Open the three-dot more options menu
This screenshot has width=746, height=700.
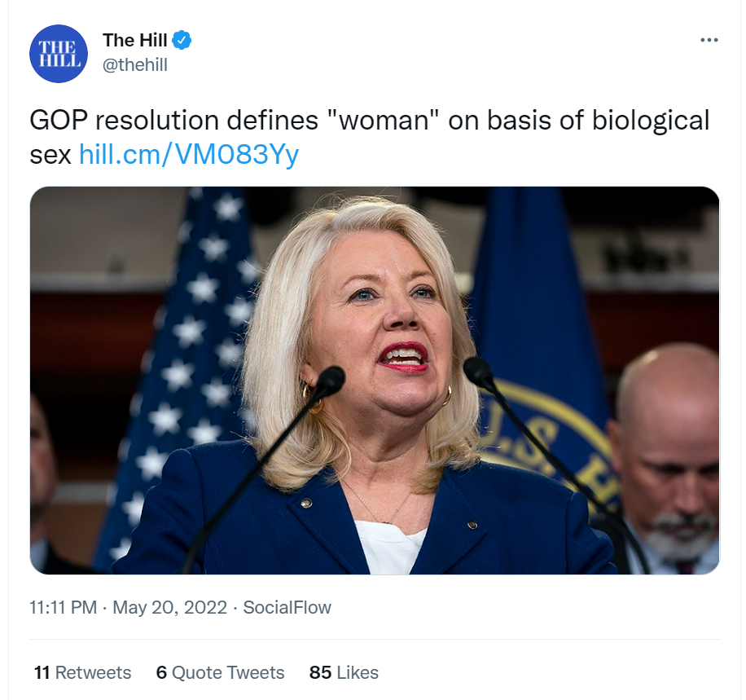tap(709, 40)
